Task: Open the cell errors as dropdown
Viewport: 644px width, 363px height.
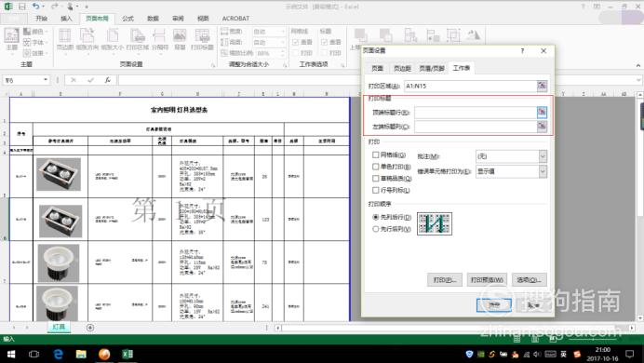Action: tap(543, 171)
